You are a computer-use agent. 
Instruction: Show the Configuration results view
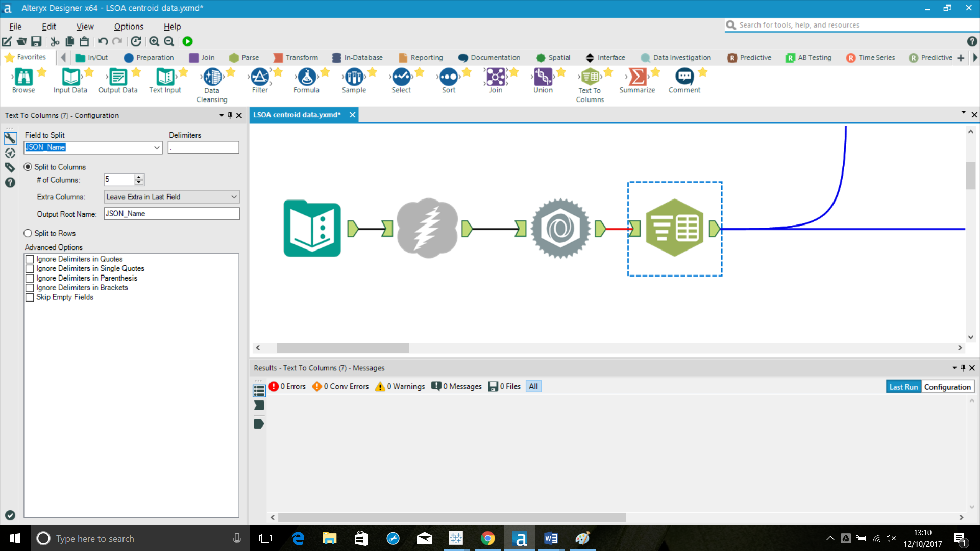coord(947,387)
